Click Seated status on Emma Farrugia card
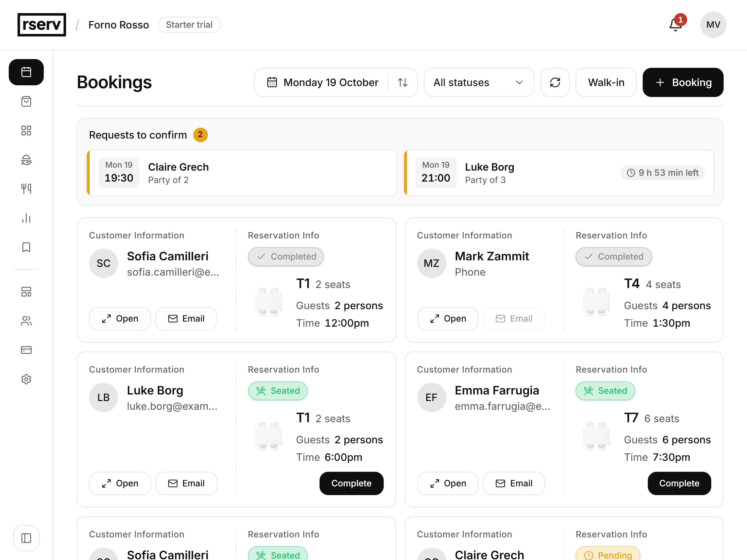 [605, 391]
